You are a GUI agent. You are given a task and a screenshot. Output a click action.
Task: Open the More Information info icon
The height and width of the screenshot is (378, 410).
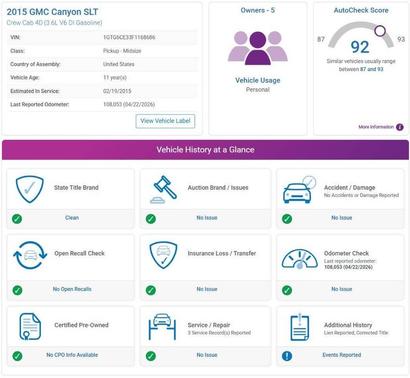pos(399,127)
